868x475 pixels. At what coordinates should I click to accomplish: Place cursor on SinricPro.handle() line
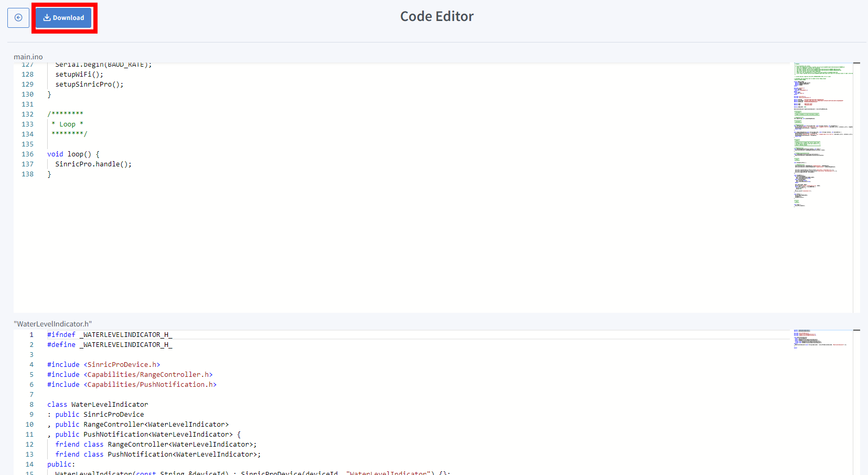tap(93, 164)
